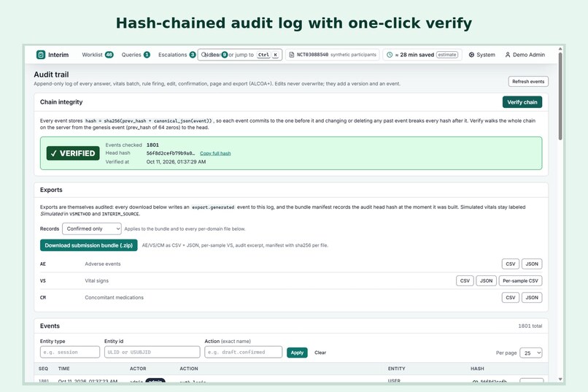Click the Entity id input field
Screen dimensions: 588x392
[152, 353]
